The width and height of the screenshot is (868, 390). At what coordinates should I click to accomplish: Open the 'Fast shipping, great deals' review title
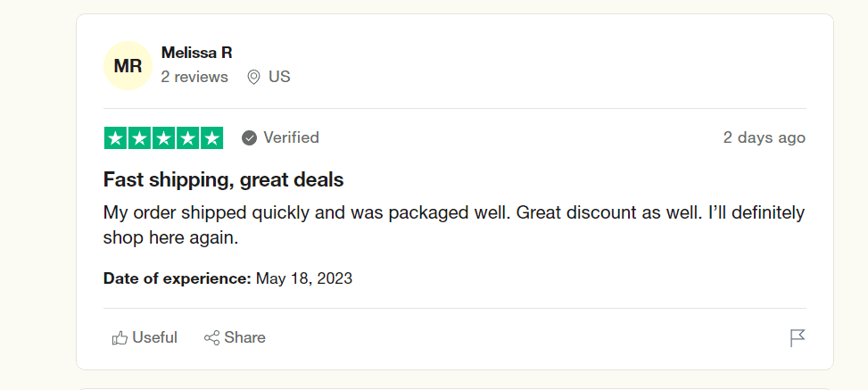coord(223,179)
